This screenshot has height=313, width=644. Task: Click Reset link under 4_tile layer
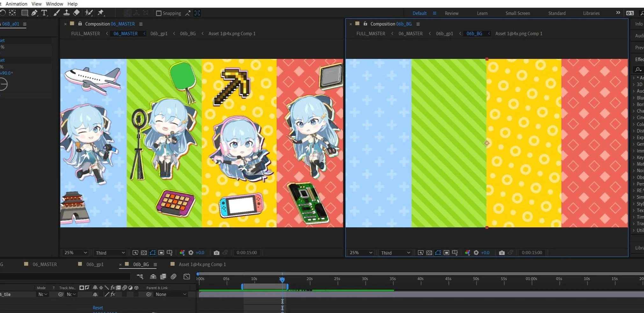[98, 308]
